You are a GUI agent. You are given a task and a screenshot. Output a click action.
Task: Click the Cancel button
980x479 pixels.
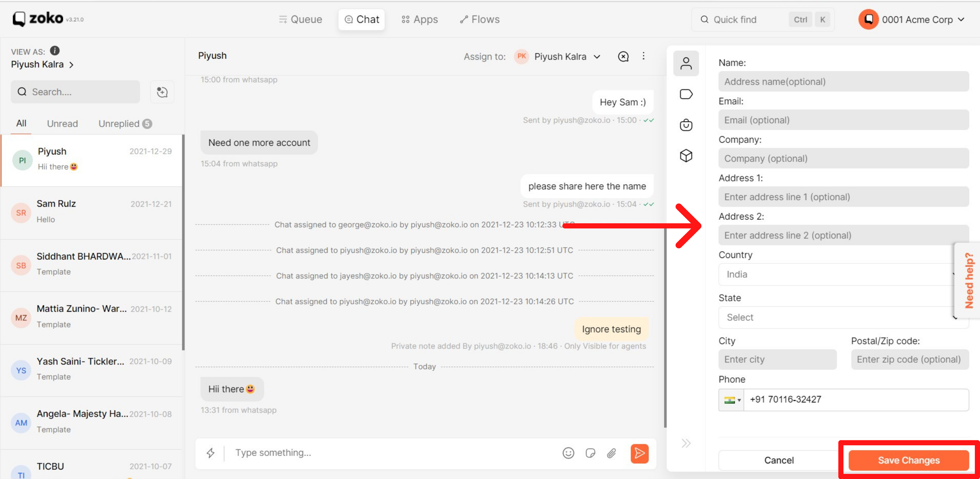pyautogui.click(x=779, y=460)
